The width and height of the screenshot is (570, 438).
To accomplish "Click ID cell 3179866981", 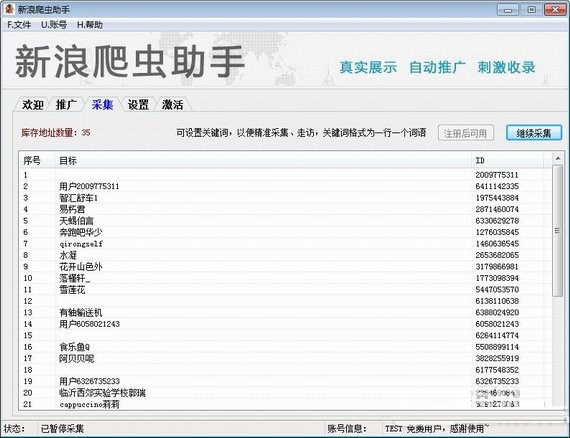I will (x=497, y=267).
